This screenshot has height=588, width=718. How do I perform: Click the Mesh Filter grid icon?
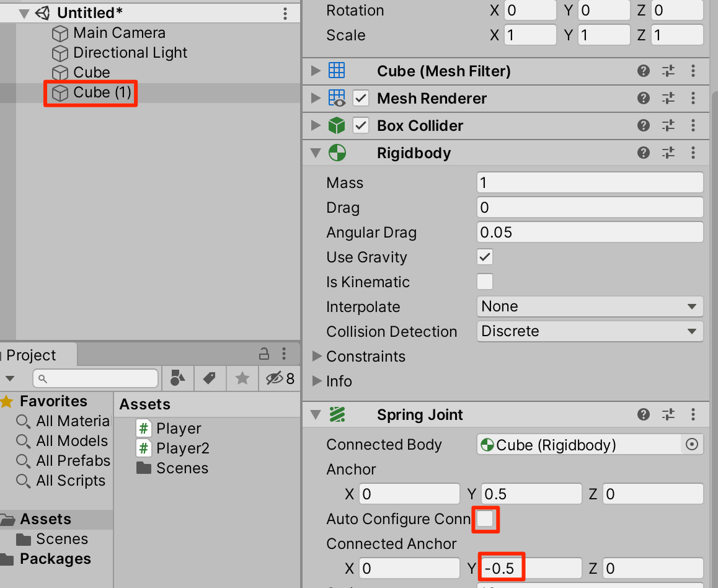coord(337,71)
